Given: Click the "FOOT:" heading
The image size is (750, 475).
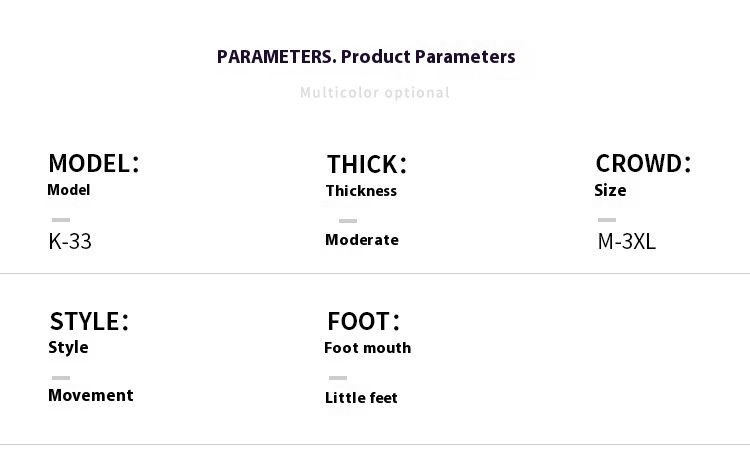Looking at the screenshot, I should tap(364, 322).
